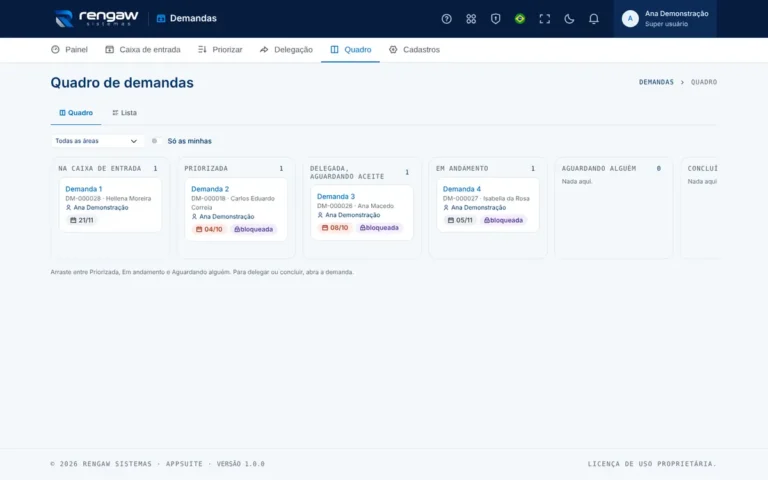Select the Quadro navigation tab
The image size is (768, 480).
pyautogui.click(x=351, y=49)
